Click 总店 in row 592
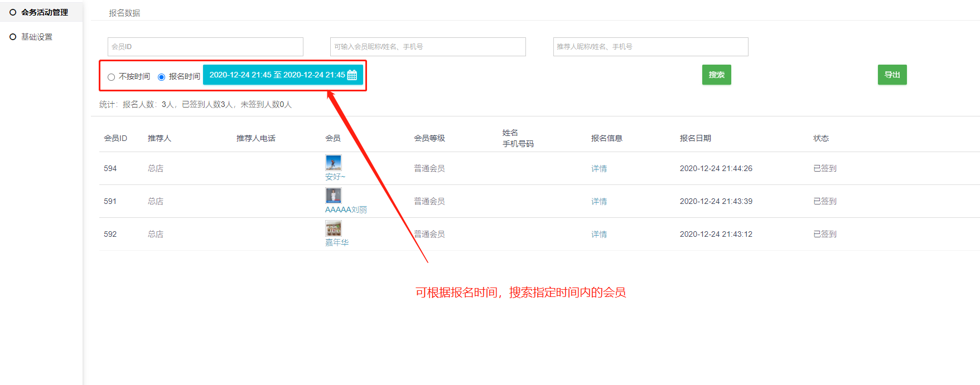Image resolution: width=980 pixels, height=385 pixels. tap(156, 234)
